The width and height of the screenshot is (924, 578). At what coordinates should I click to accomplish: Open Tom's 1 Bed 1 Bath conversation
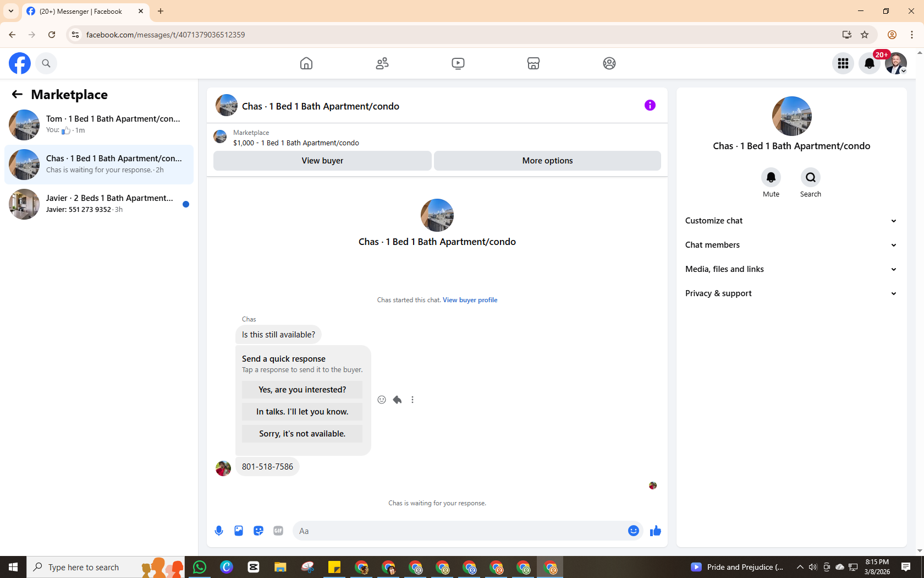[99, 125]
